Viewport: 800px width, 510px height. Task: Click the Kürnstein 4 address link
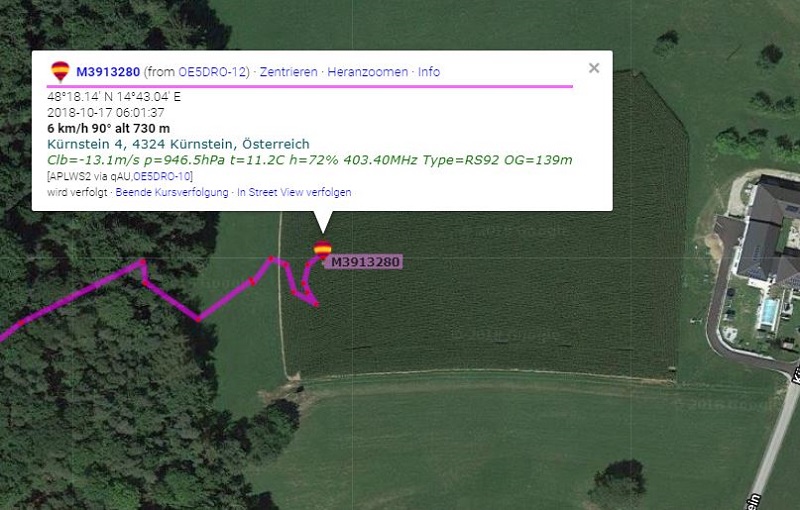(x=178, y=144)
